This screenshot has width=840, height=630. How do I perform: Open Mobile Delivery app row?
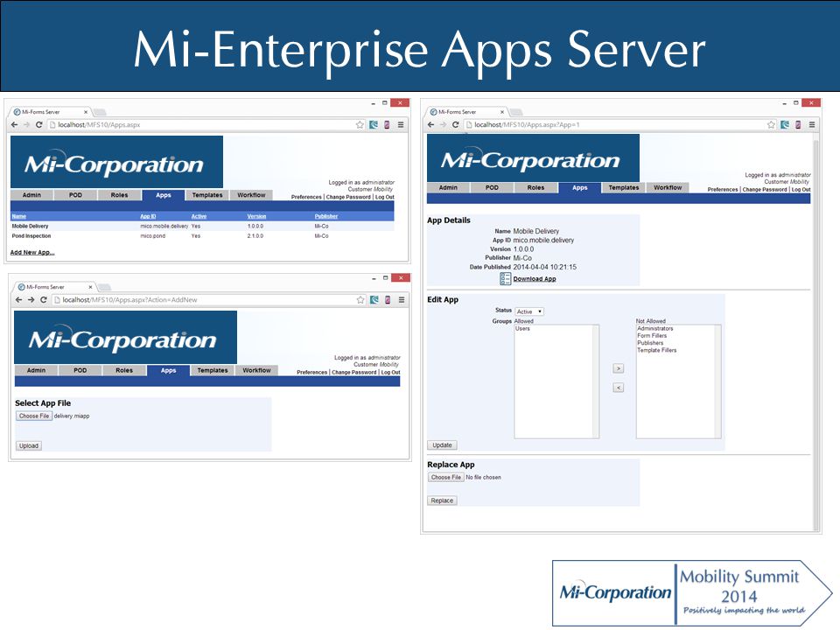(202, 226)
